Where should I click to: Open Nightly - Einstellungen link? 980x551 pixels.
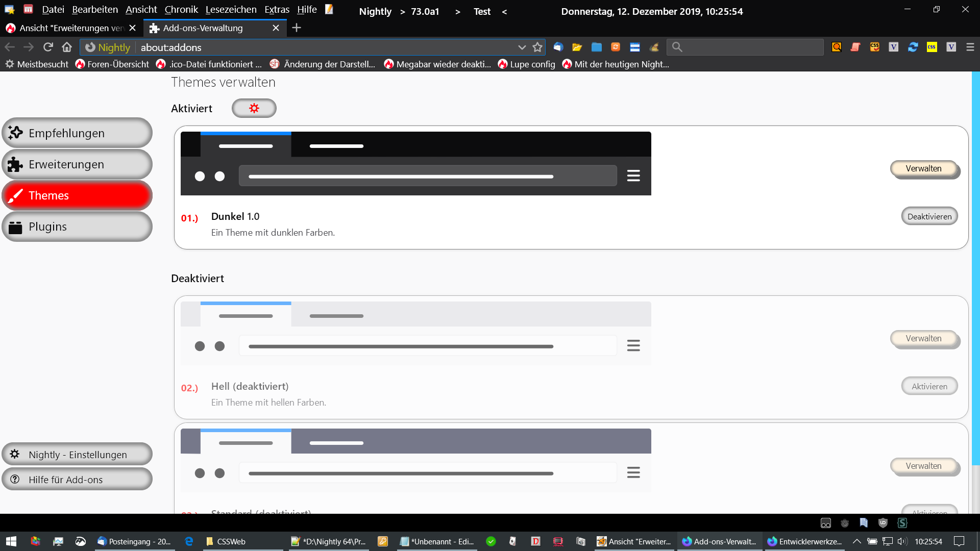[x=77, y=454]
